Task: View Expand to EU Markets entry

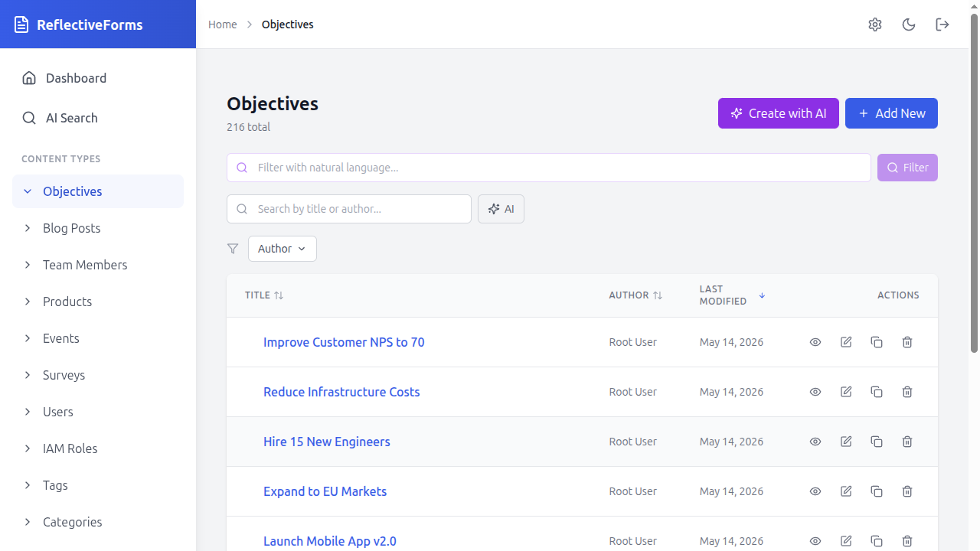Action: [815, 491]
